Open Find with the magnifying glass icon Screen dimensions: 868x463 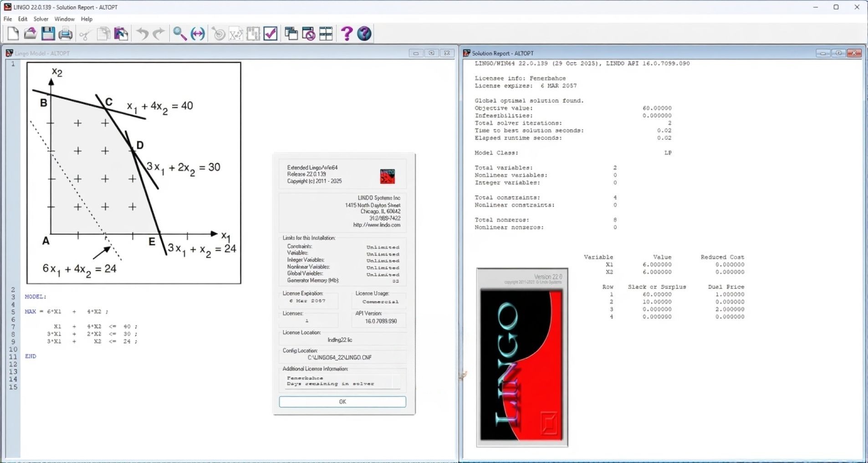[x=179, y=34]
